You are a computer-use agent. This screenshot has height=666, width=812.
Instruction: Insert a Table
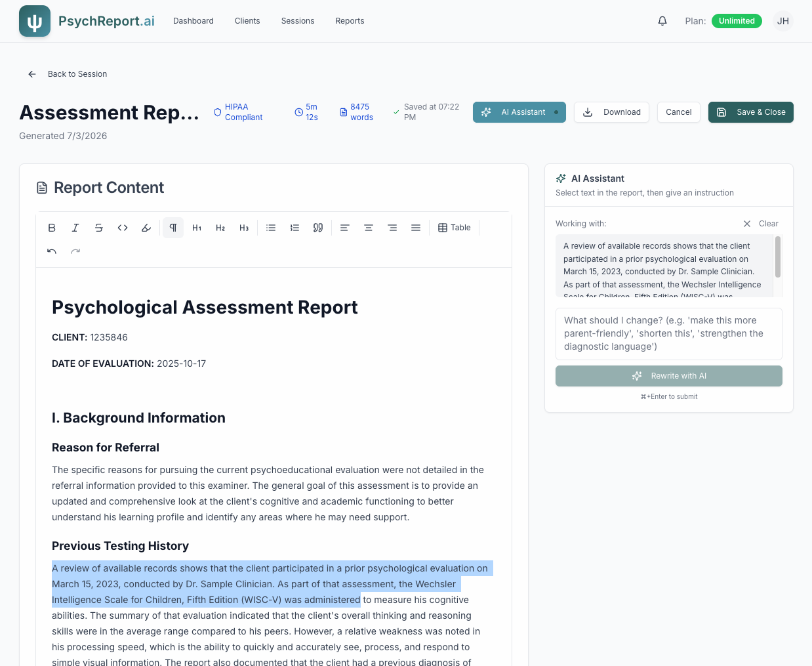455,228
